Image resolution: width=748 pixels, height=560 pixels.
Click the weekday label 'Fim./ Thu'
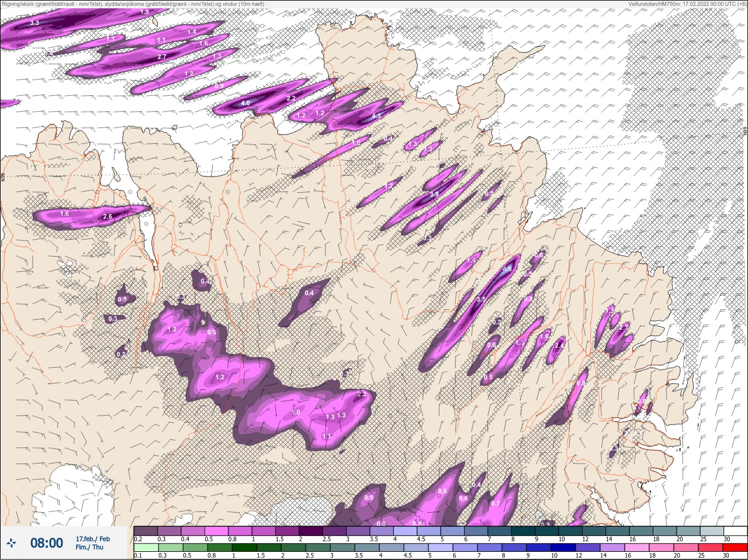[89, 547]
